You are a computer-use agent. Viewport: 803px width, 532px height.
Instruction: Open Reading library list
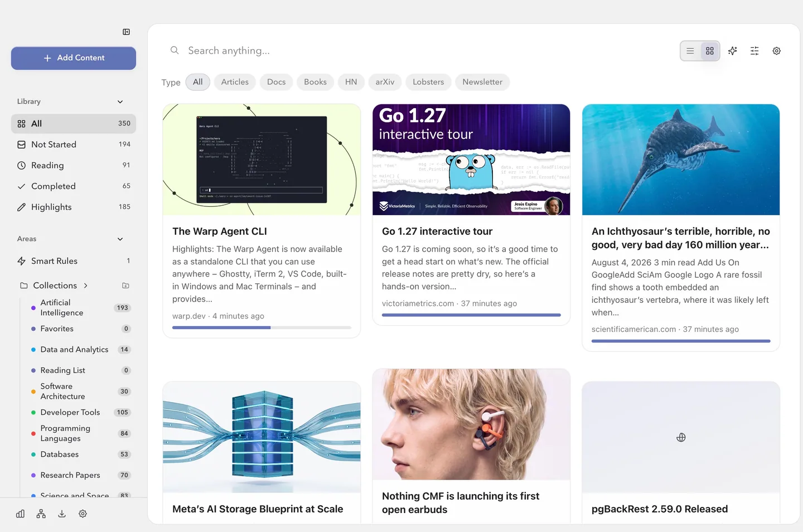click(x=74, y=166)
